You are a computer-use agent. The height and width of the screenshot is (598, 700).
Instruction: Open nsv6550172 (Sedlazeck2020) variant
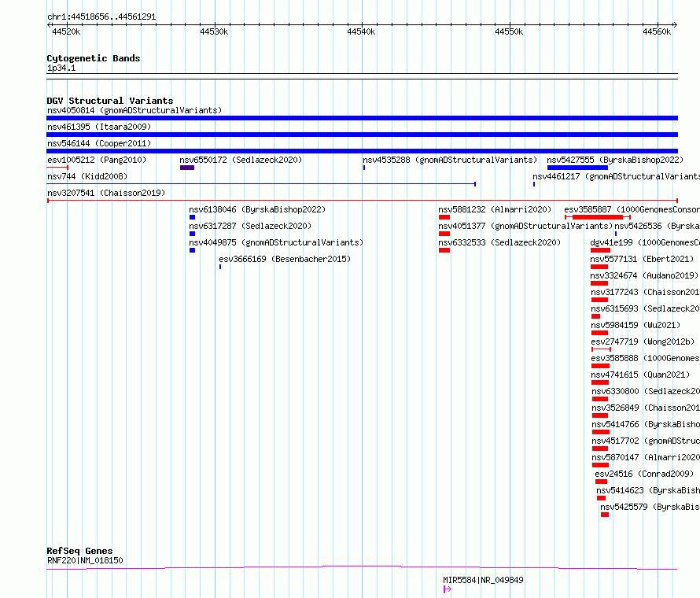click(x=241, y=160)
